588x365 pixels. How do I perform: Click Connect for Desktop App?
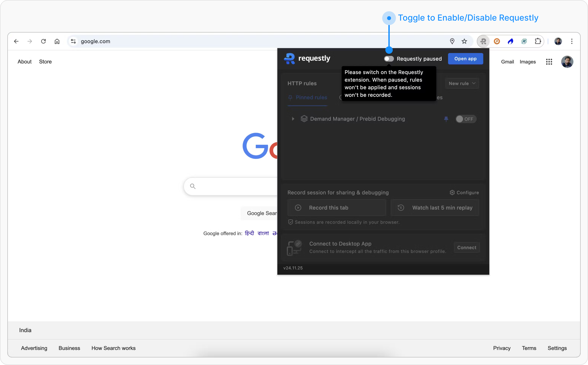(466, 248)
